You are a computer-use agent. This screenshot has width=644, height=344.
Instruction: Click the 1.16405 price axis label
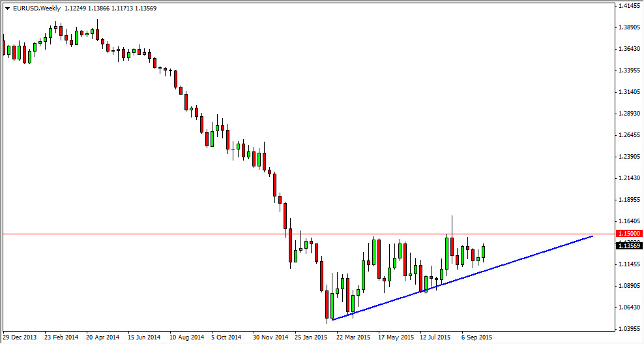coord(630,221)
